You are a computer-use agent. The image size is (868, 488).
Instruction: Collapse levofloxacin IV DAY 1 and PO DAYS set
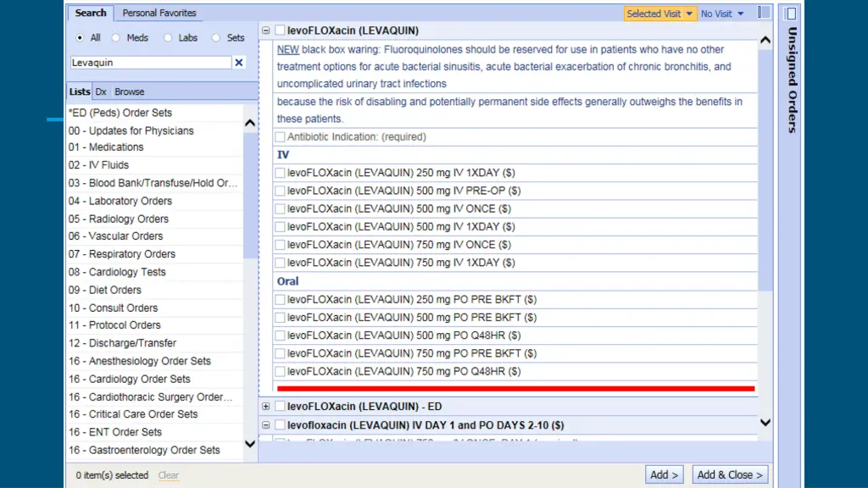(265, 425)
